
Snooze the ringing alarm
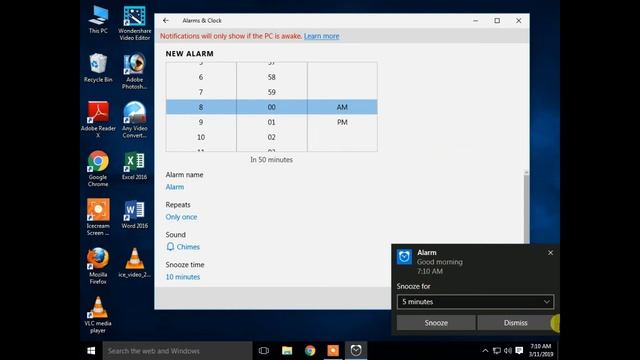click(436, 323)
